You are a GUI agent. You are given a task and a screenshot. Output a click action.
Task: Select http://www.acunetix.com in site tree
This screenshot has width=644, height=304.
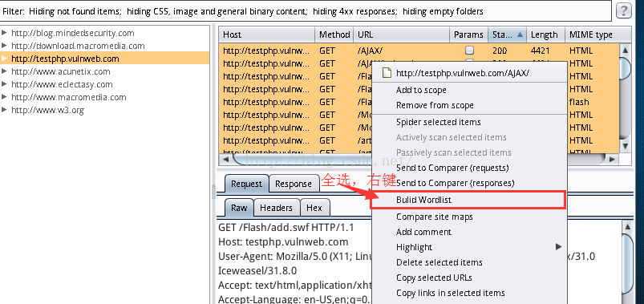[x=61, y=71]
